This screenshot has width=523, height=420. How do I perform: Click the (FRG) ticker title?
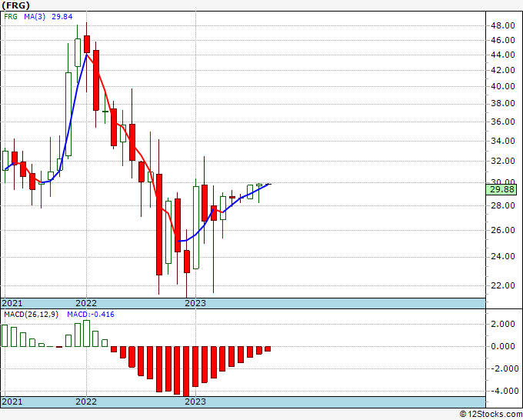pos(15,5)
